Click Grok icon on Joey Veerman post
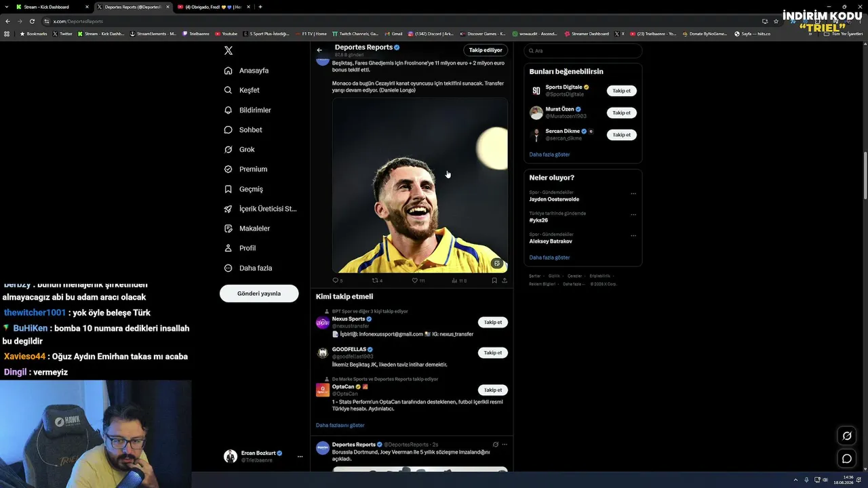This screenshot has height=488, width=868. coord(496,445)
